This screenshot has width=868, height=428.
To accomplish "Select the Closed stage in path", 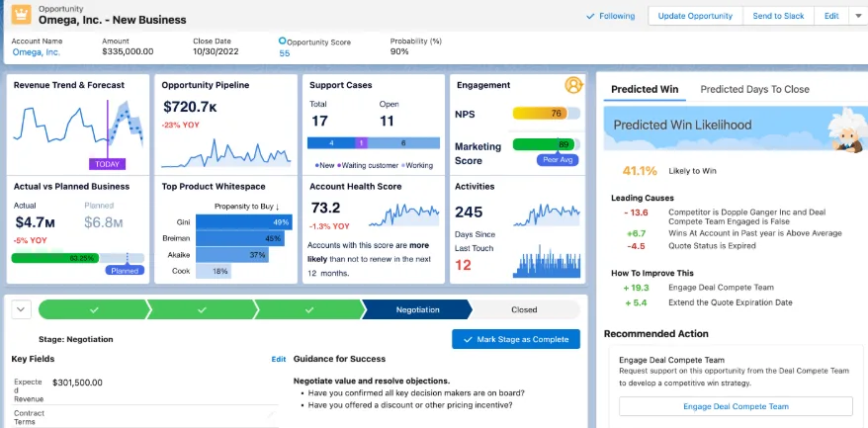I will [x=524, y=310].
